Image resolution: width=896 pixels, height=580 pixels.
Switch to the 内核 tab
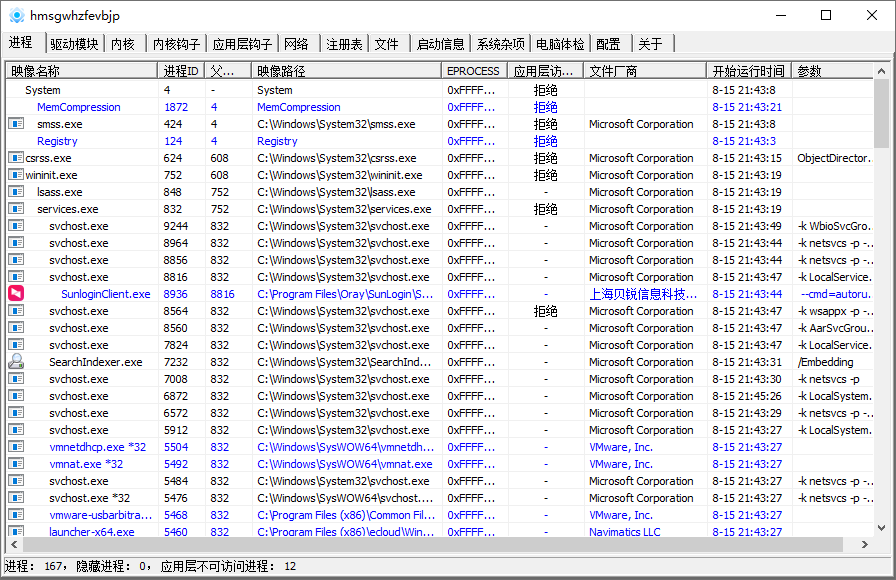pos(123,44)
